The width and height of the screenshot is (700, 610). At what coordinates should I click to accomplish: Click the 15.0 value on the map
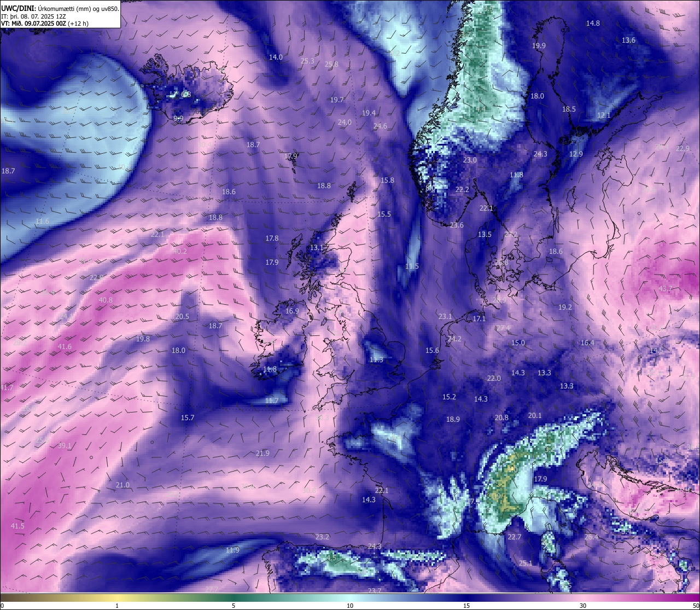click(x=518, y=343)
